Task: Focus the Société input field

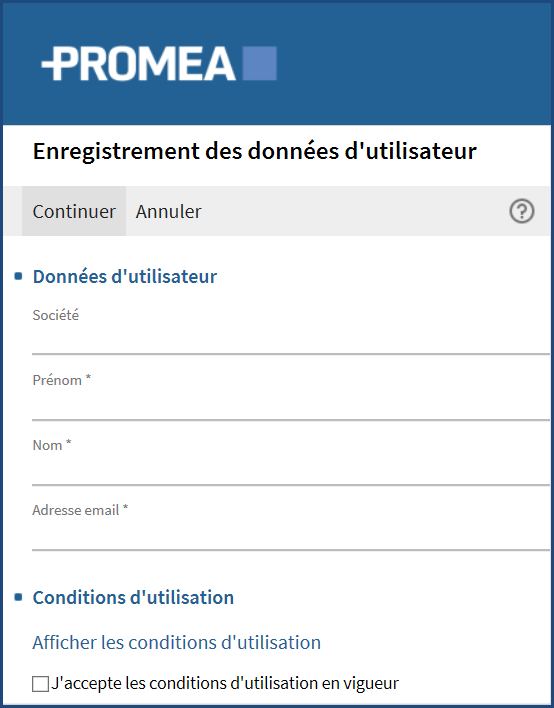Action: click(291, 341)
